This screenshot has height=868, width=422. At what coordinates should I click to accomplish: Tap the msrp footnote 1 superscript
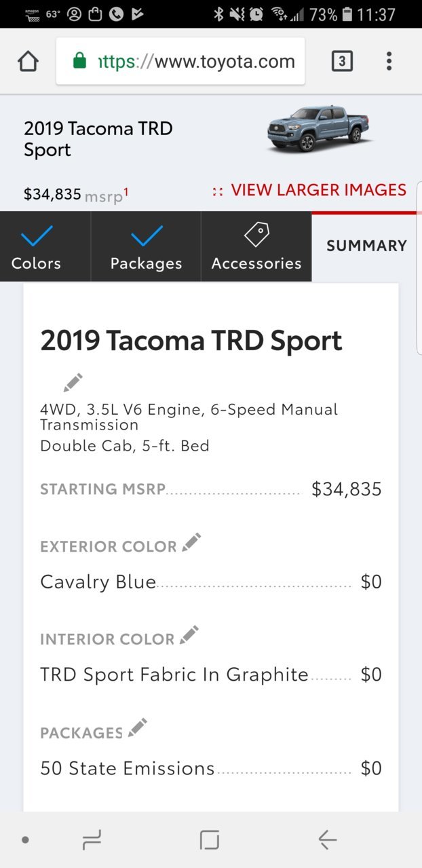(x=126, y=192)
